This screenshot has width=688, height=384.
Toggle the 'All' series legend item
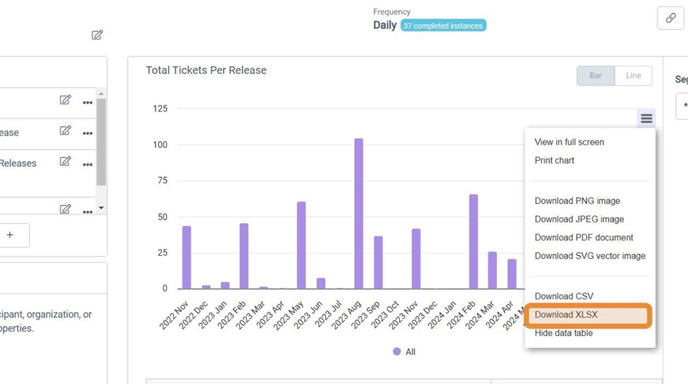[404, 352]
